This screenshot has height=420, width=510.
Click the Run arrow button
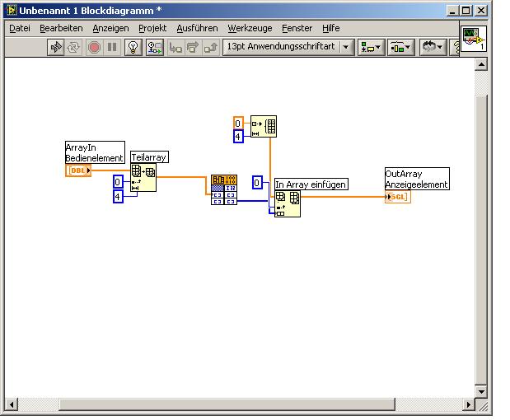pos(56,48)
